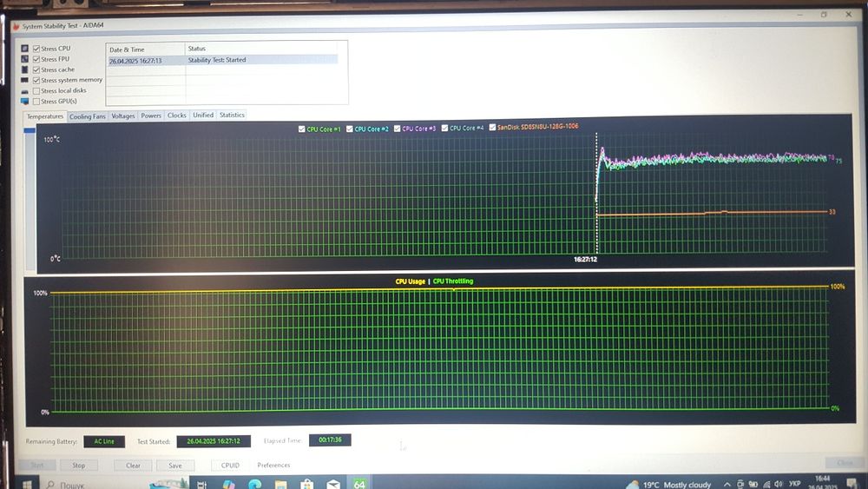Open Task View from the taskbar

[201, 485]
